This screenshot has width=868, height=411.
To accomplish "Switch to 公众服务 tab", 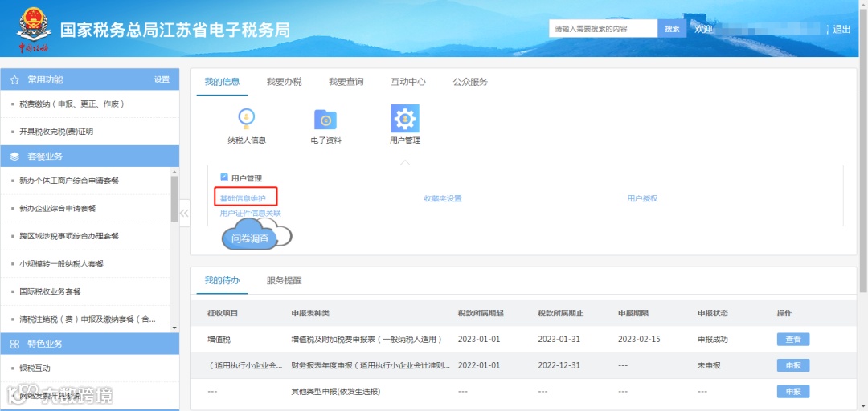I will coord(470,82).
